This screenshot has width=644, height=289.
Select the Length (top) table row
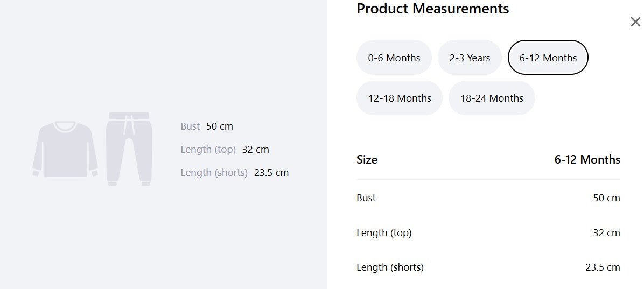(x=488, y=232)
